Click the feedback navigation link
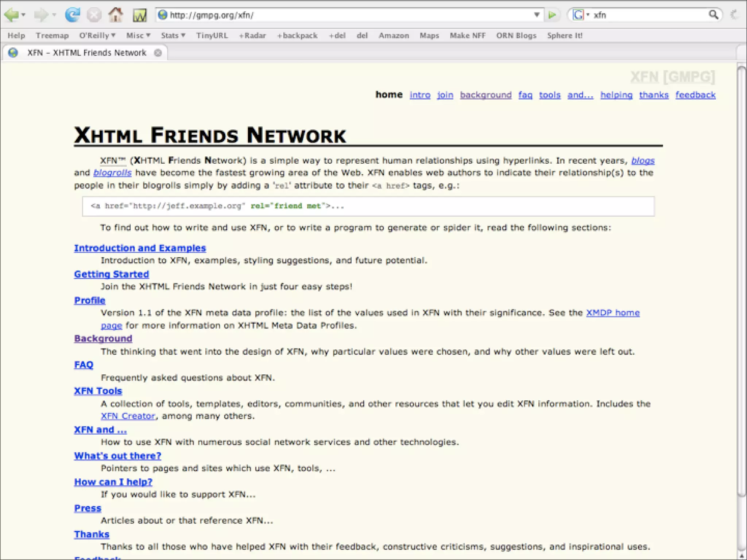 [x=695, y=95]
